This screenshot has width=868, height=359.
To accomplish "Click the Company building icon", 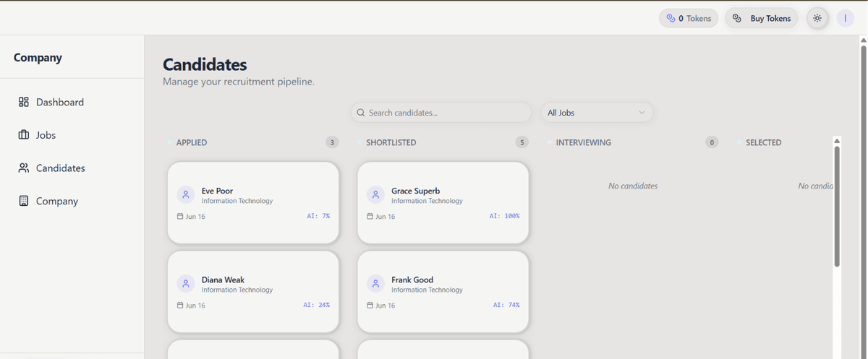I will pos(23,202).
